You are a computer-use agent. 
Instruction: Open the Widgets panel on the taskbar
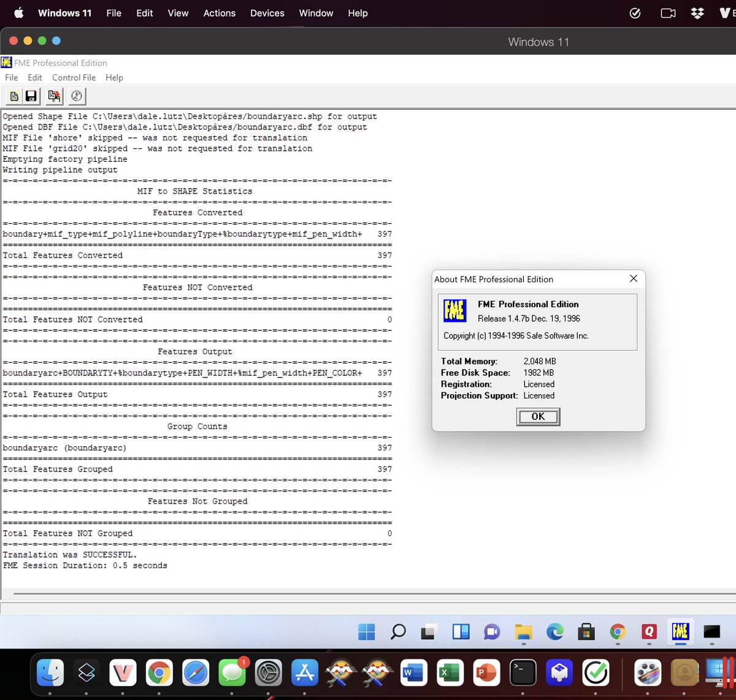point(461,631)
